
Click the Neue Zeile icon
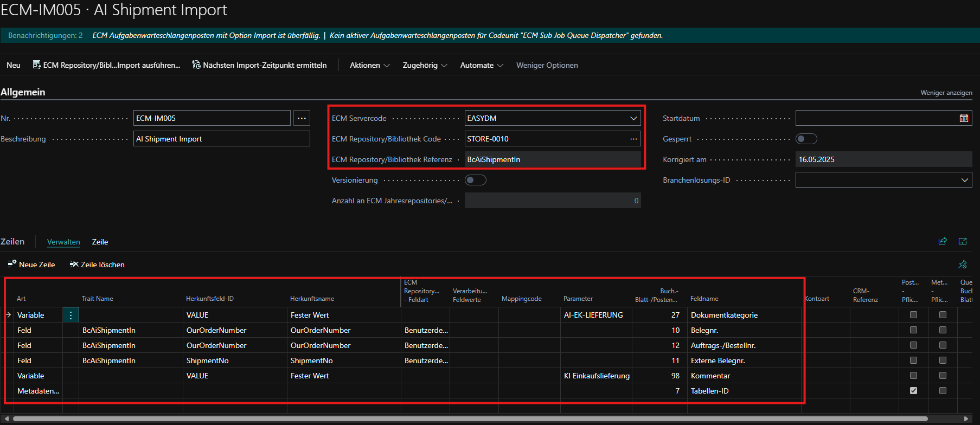(12, 264)
